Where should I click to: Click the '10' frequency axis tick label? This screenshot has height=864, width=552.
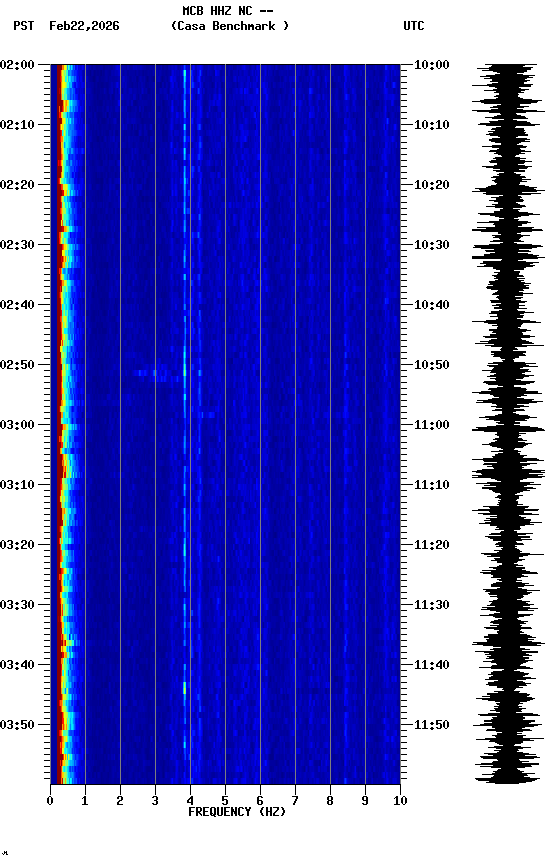(x=400, y=801)
